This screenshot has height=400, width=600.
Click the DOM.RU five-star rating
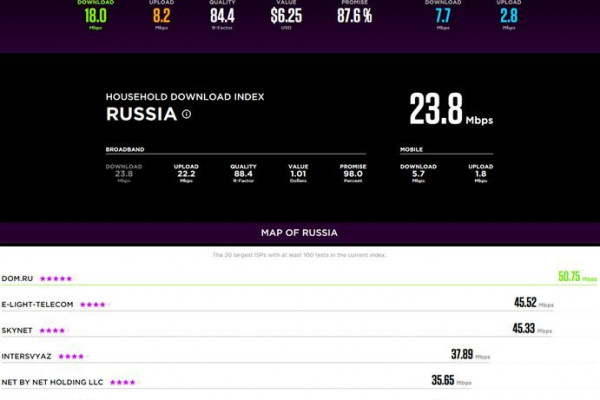tap(56, 278)
